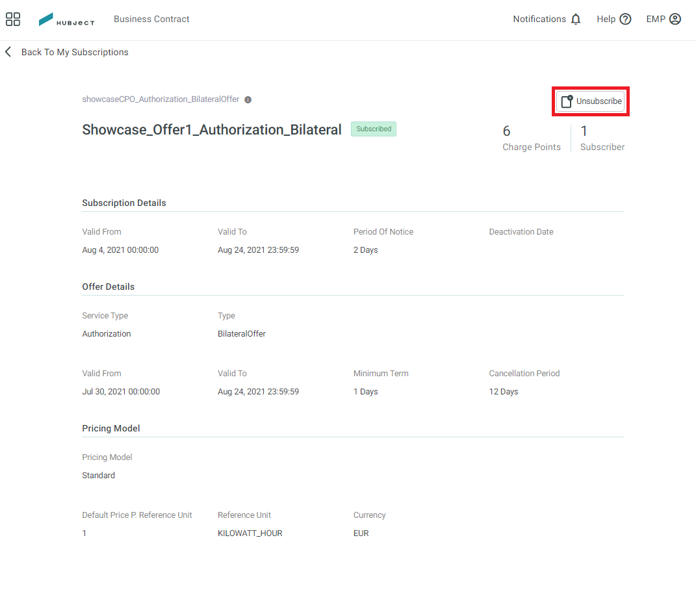This screenshot has width=696, height=616.
Task: Click the 12 Days cancellation period value
Action: (504, 391)
